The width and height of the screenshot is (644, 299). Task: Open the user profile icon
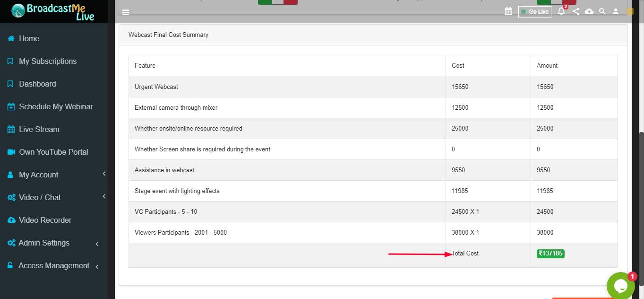point(616,11)
